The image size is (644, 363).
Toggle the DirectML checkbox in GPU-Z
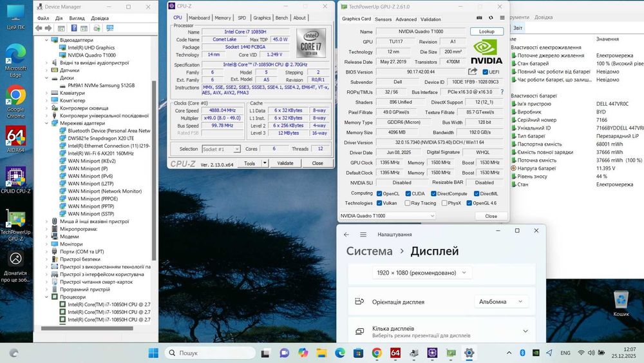click(477, 193)
